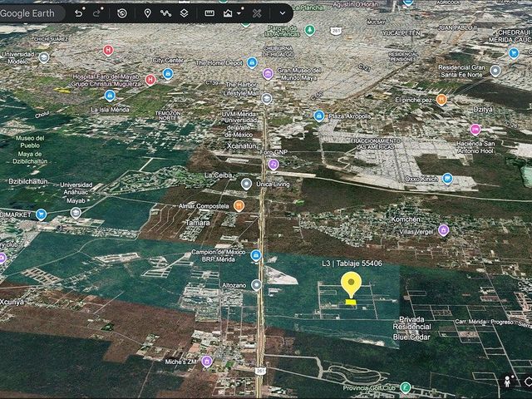
Task: Click the Foro GNP music venue marker
Action: [273, 165]
